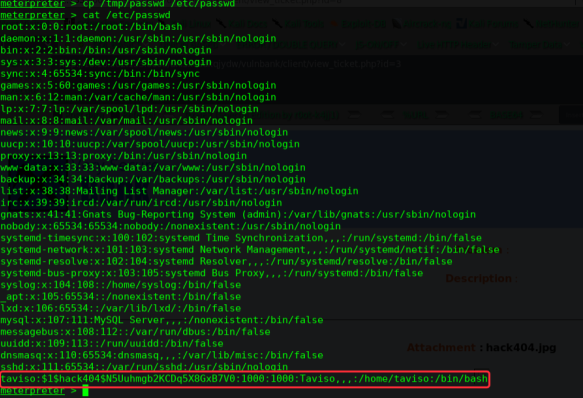Select the nobody:x:65534 passwd line
The height and width of the screenshot is (398, 583).
pos(170,226)
